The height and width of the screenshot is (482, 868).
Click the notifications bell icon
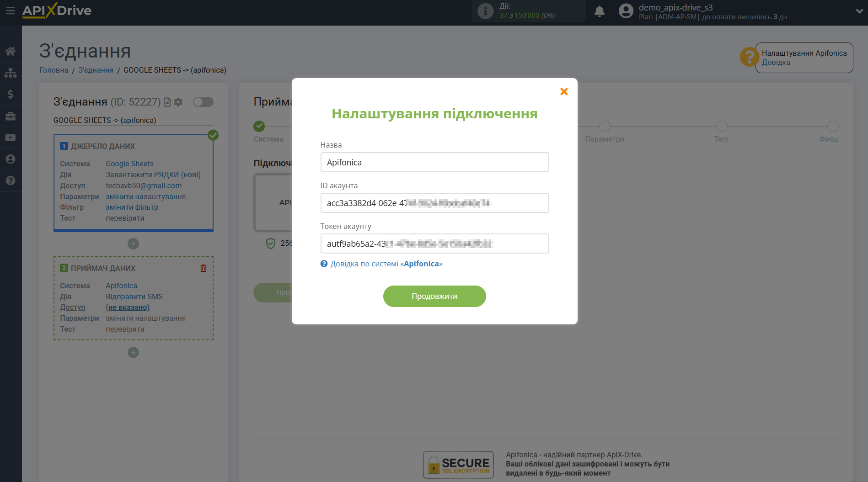[599, 11]
